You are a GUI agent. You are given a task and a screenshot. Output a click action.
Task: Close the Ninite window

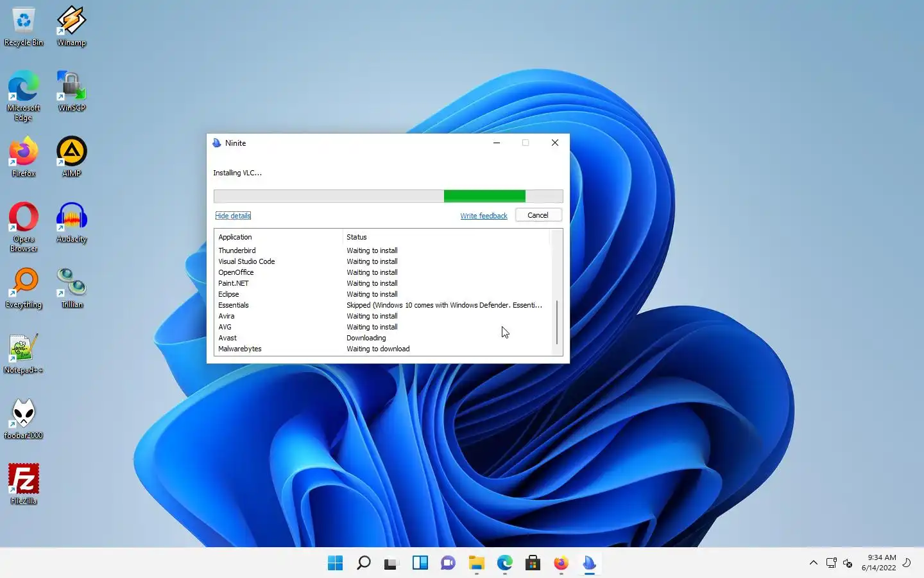point(555,143)
